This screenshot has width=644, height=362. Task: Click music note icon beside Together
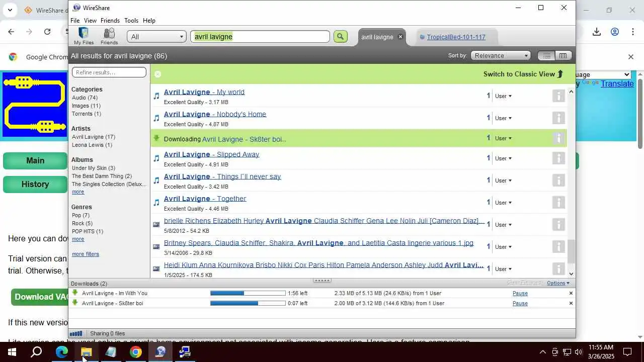coord(156,202)
